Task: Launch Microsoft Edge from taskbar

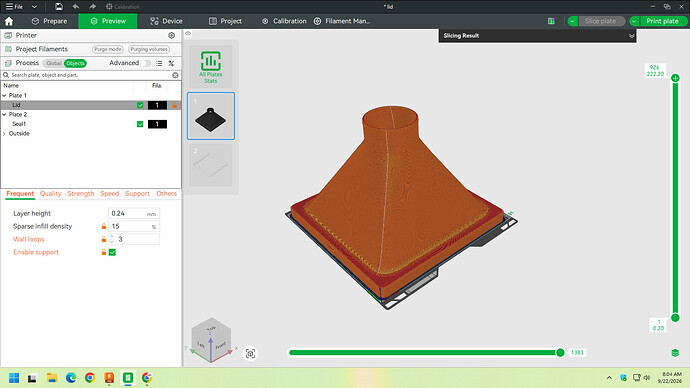Action: tap(71, 378)
